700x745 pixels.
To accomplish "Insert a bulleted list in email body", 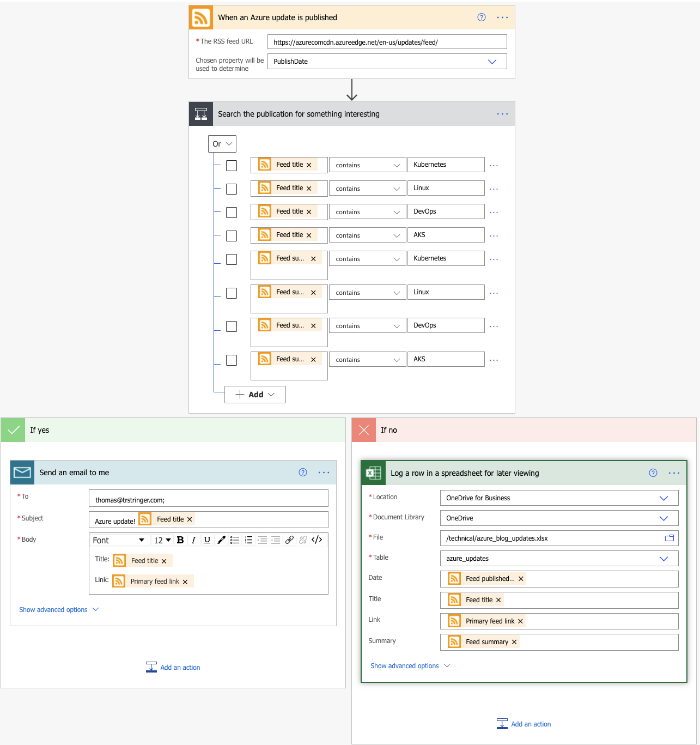I will click(x=235, y=540).
